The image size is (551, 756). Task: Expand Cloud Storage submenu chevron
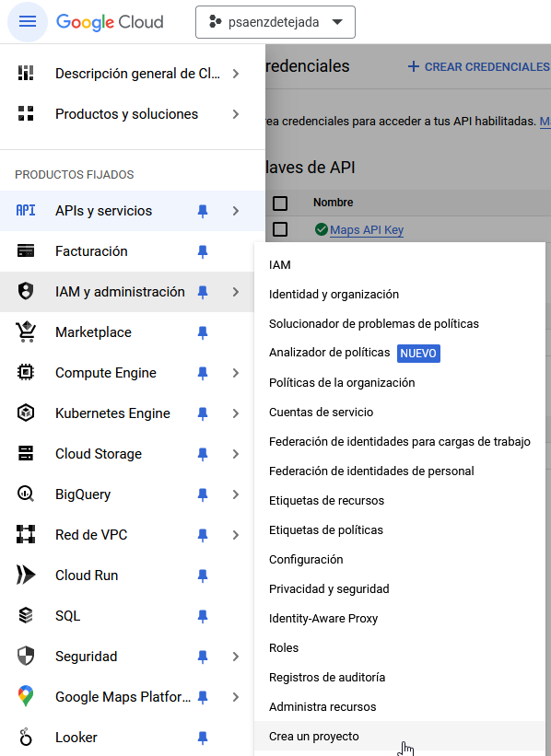[x=236, y=454]
